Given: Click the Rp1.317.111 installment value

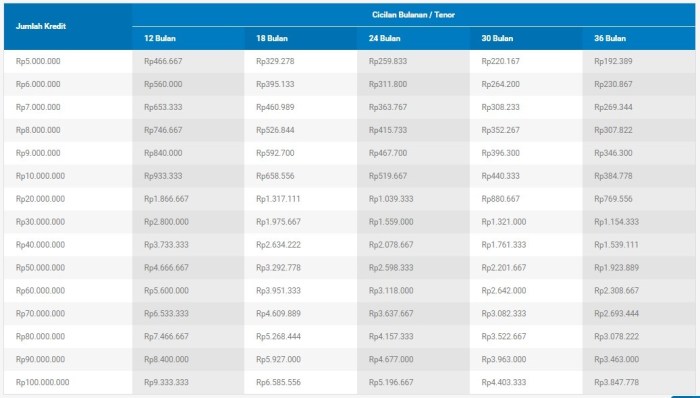Looking at the screenshot, I should click(278, 199).
